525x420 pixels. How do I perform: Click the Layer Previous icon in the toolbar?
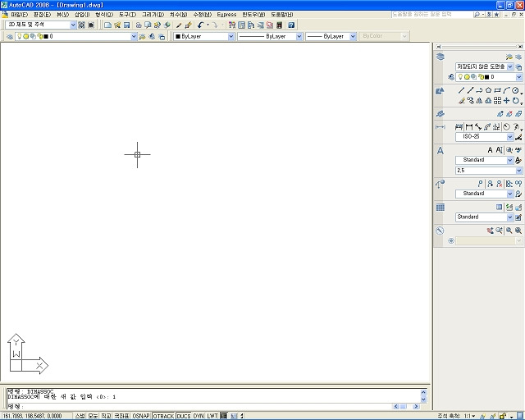(152, 37)
